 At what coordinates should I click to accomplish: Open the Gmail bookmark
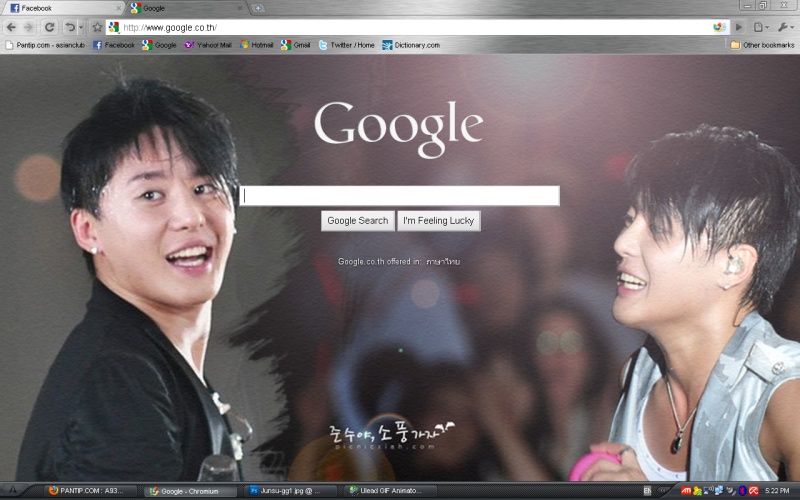point(295,45)
